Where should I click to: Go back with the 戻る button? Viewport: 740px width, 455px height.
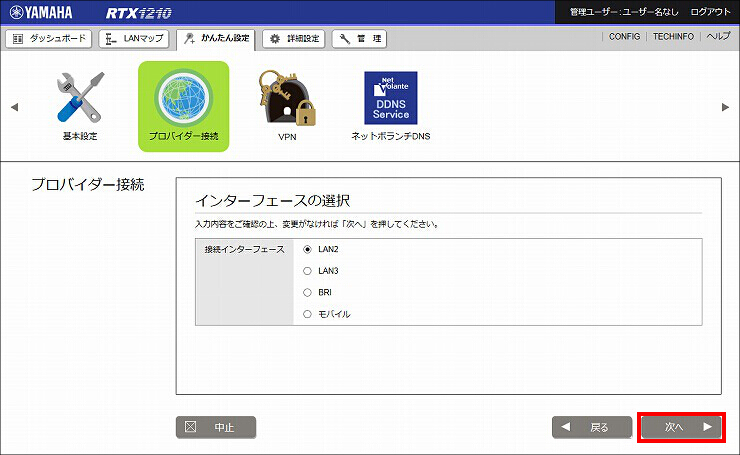point(592,427)
